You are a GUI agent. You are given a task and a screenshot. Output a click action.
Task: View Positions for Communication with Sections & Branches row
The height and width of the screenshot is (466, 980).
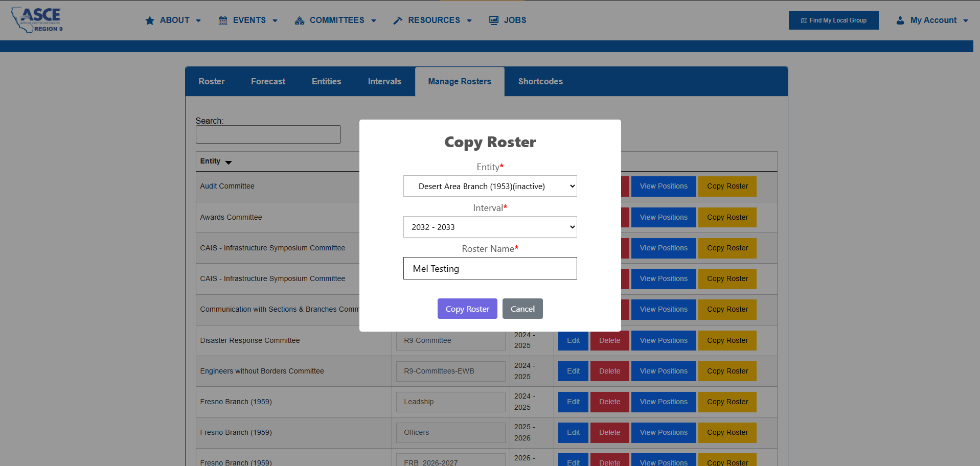tap(664, 310)
